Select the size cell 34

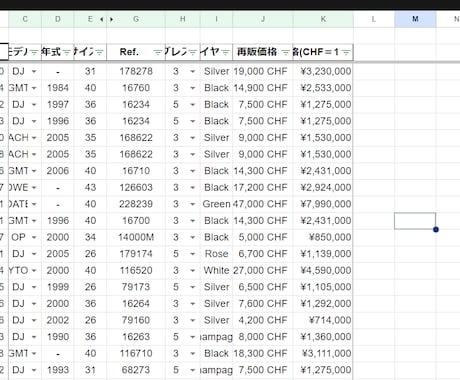click(x=90, y=237)
